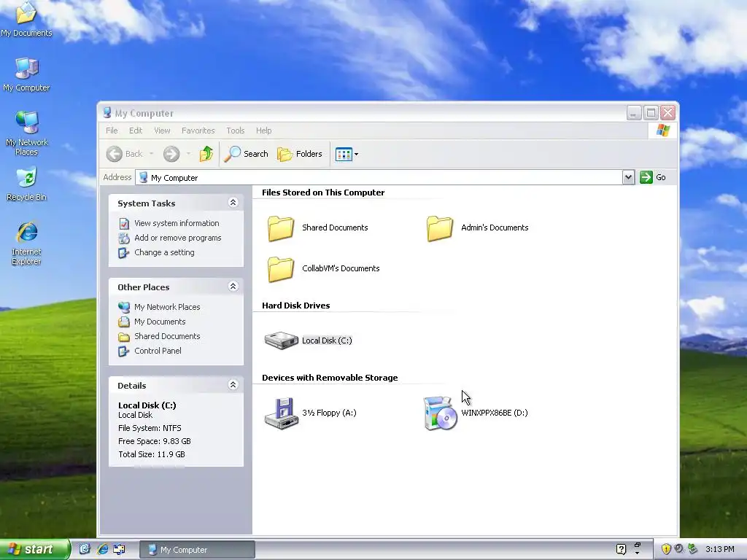Click the File System: NTFS text

(150, 428)
